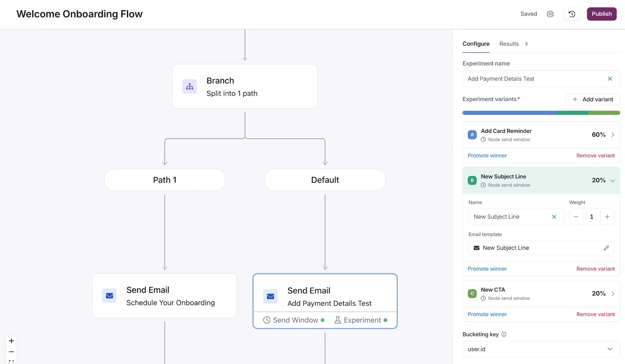Switch to the Results tab
The image size is (625, 364).
point(509,44)
